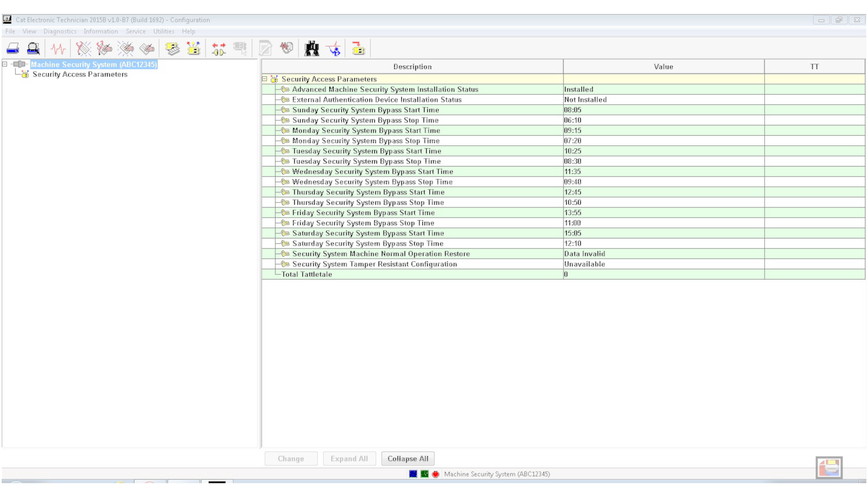The width and height of the screenshot is (868, 496).
Task: Open the Utilities menu
Action: point(164,31)
